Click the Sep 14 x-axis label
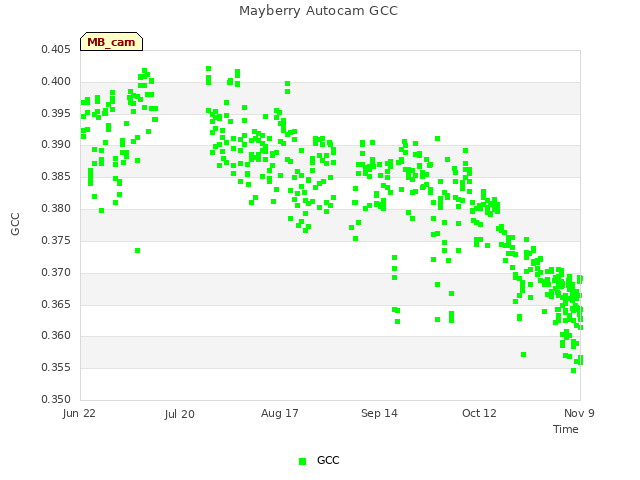This screenshot has width=640, height=480. click(x=379, y=413)
